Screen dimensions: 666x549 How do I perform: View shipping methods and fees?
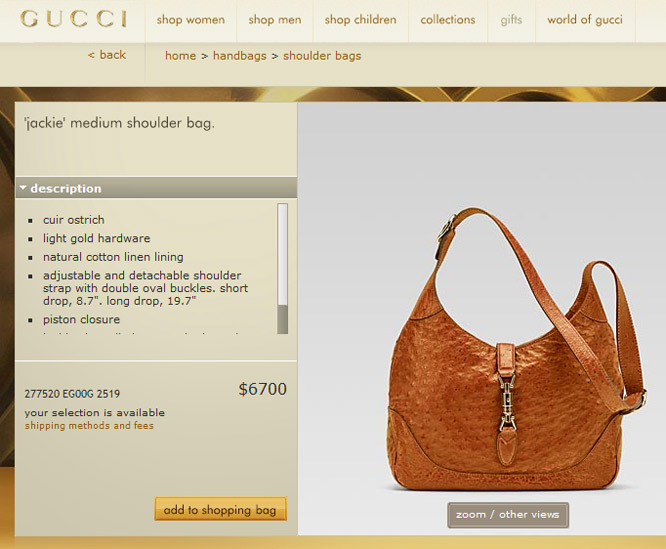(x=89, y=425)
